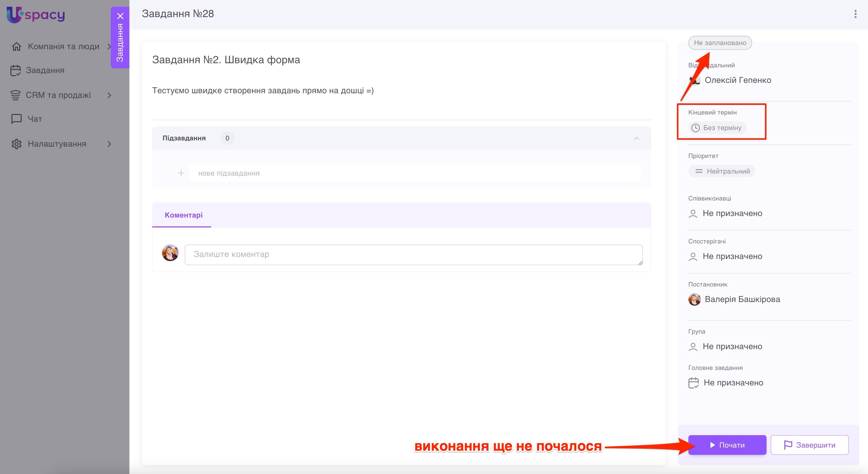Viewport: 868px width, 474px height.
Task: Expand the CRM та продажі submenu chevron
Action: (109, 95)
